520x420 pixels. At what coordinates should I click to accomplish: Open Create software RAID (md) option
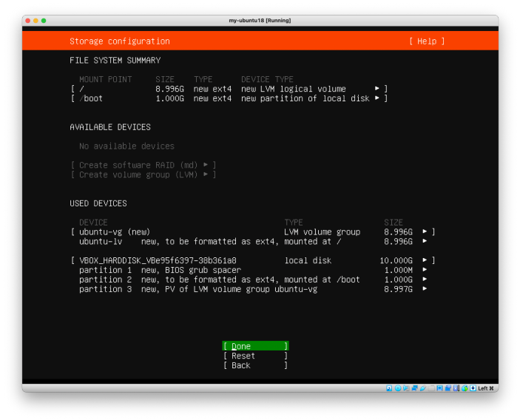click(143, 165)
